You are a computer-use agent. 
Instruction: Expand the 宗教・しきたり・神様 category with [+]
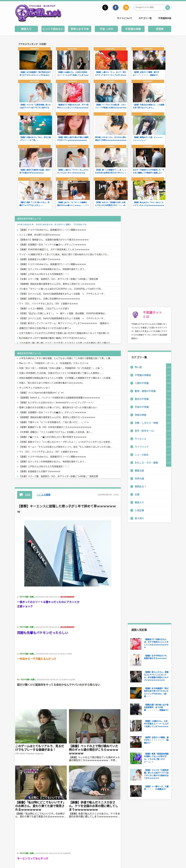pyautogui.click(x=168, y=423)
